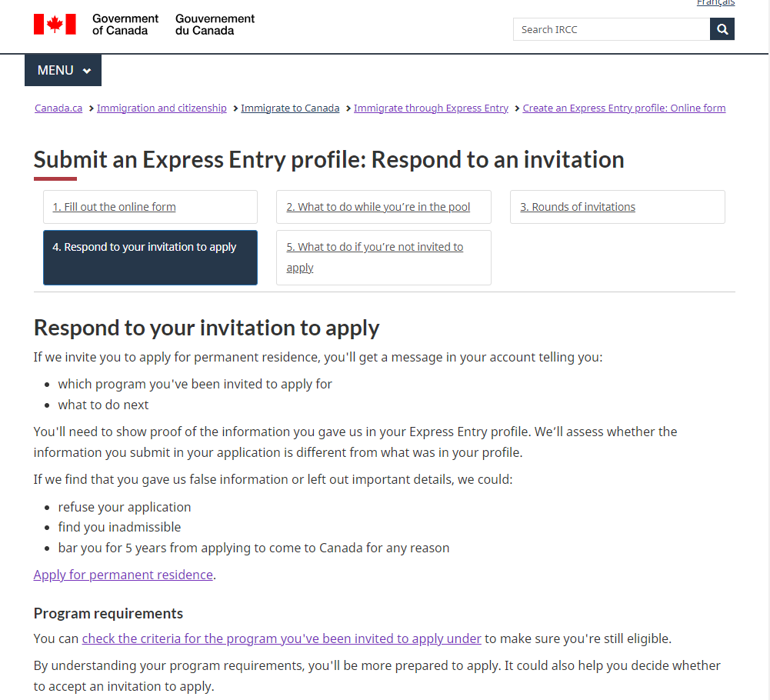Click the Respond to your invitation heading
This screenshot has height=700, width=770.
pyautogui.click(x=207, y=328)
